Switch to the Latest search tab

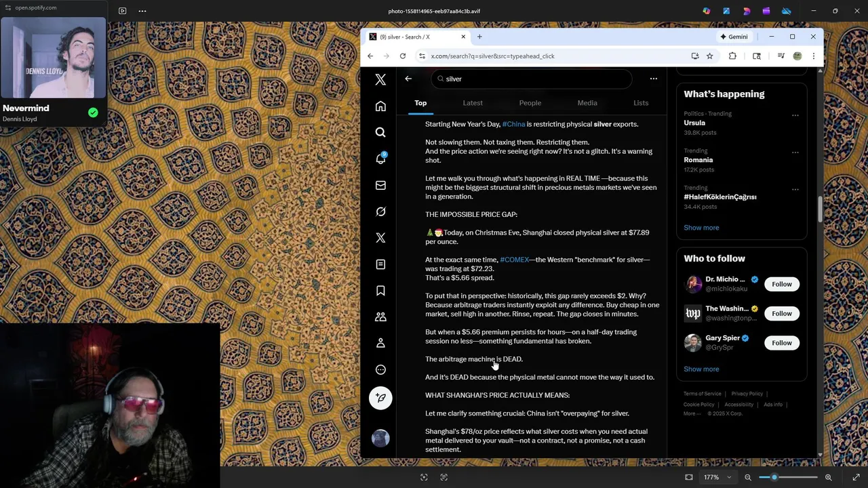pyautogui.click(x=473, y=103)
